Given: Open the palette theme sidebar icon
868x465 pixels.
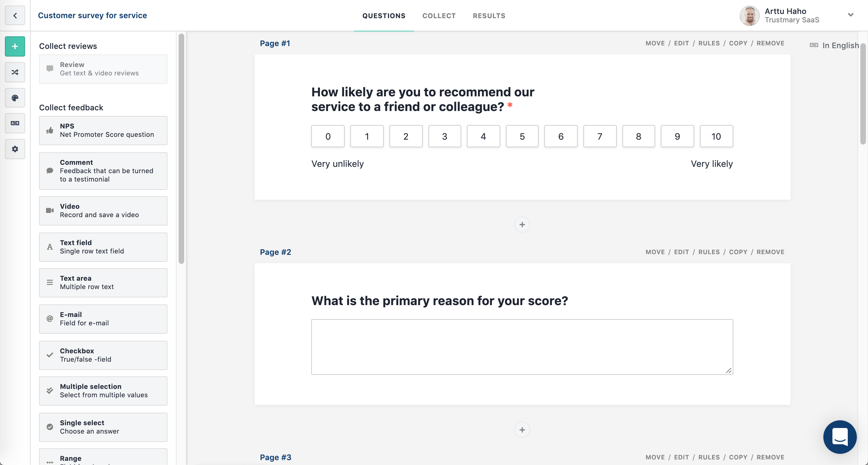Looking at the screenshot, I should pos(15,98).
